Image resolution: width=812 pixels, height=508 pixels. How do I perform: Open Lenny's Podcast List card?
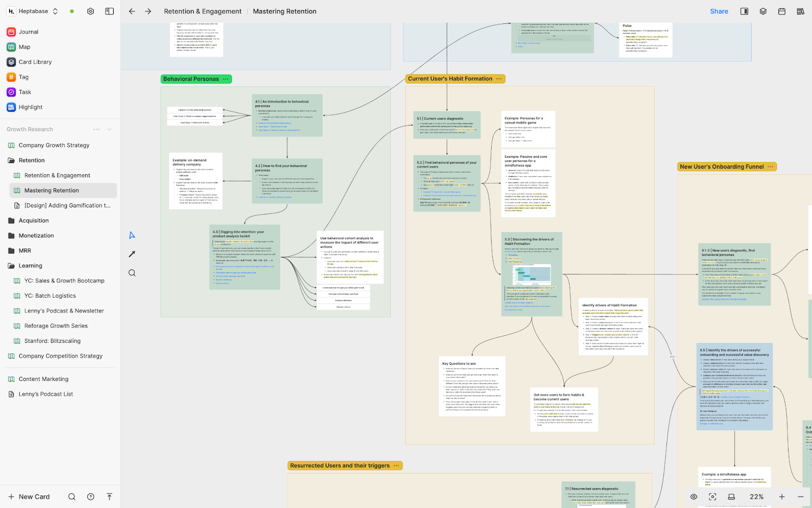tap(46, 394)
